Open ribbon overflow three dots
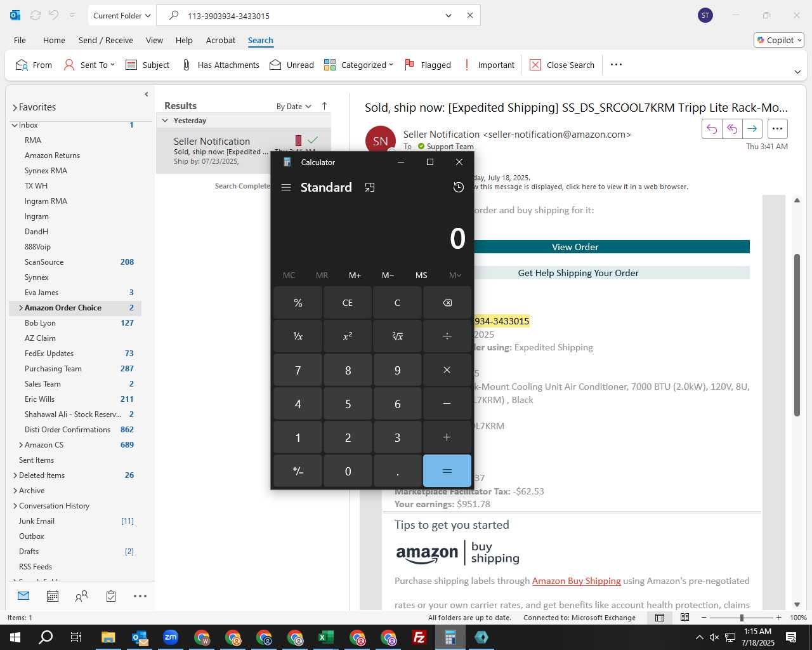 click(x=616, y=65)
